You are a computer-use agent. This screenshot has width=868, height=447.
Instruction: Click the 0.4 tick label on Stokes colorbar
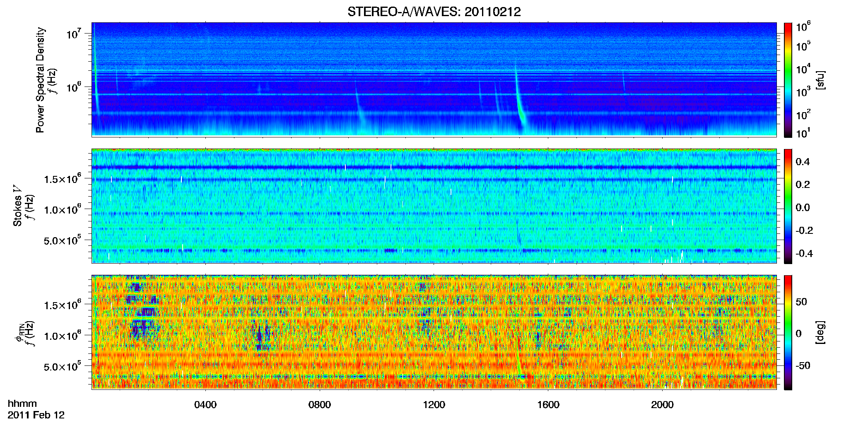pos(803,162)
